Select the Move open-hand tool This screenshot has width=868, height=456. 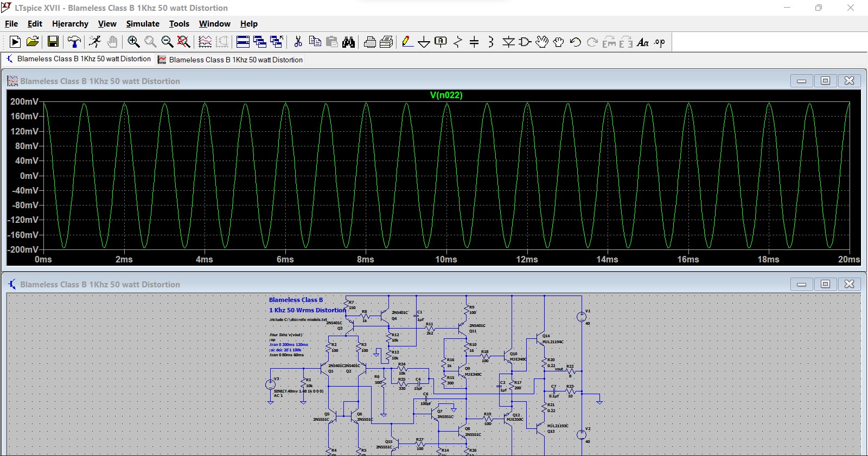542,42
